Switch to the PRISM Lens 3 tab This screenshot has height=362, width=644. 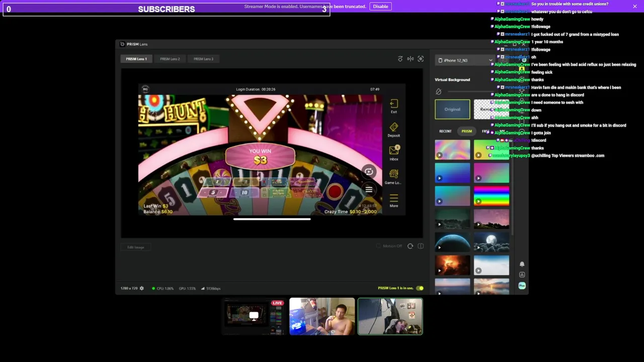tap(203, 59)
